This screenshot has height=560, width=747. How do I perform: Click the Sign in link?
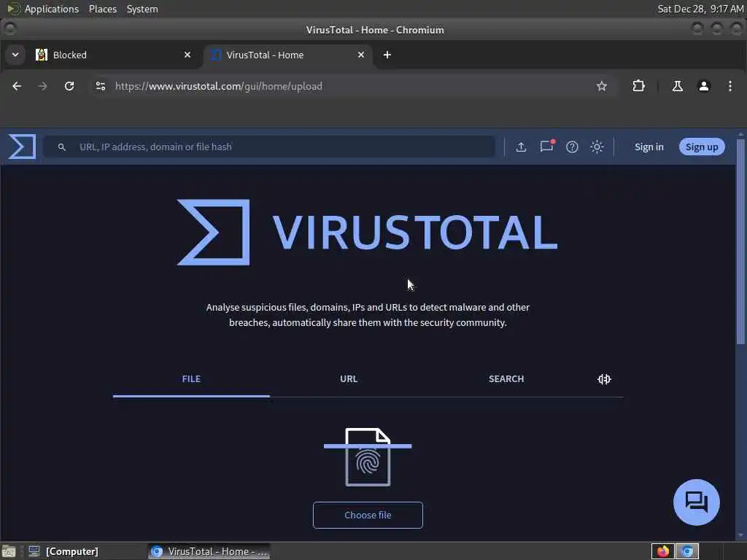[x=649, y=147]
